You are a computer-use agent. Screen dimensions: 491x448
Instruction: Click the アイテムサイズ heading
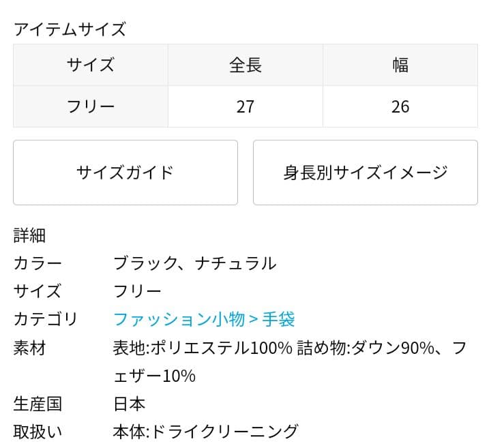click(x=70, y=29)
